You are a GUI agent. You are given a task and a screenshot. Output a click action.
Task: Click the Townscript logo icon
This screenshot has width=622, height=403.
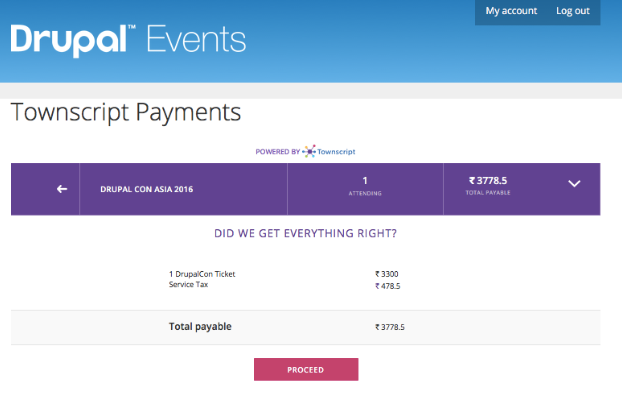tap(309, 151)
